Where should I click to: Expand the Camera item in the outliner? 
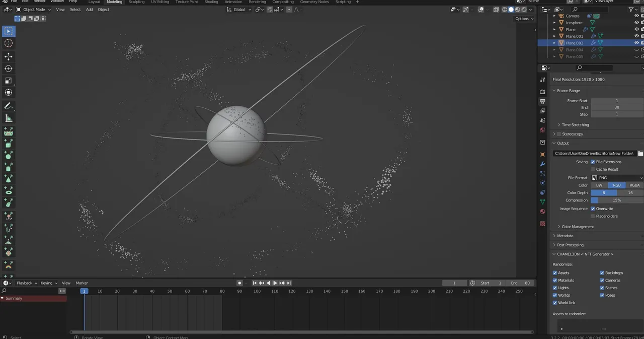click(x=554, y=16)
